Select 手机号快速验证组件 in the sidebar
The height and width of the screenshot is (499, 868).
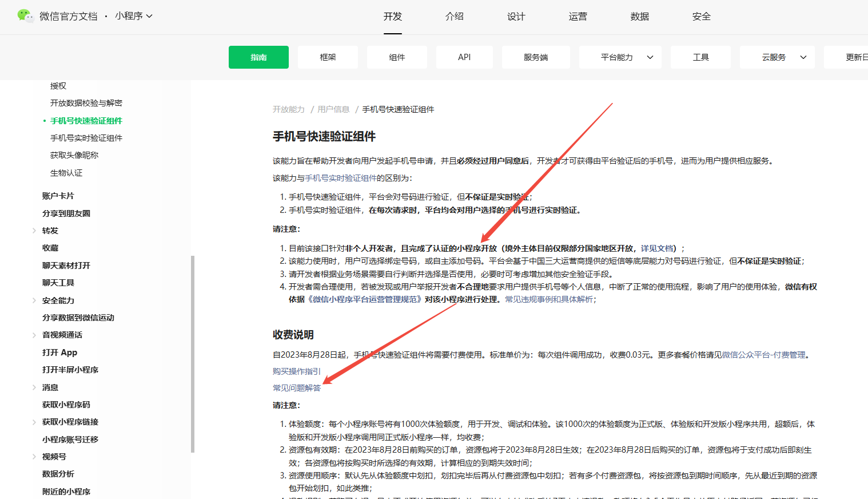pos(86,121)
